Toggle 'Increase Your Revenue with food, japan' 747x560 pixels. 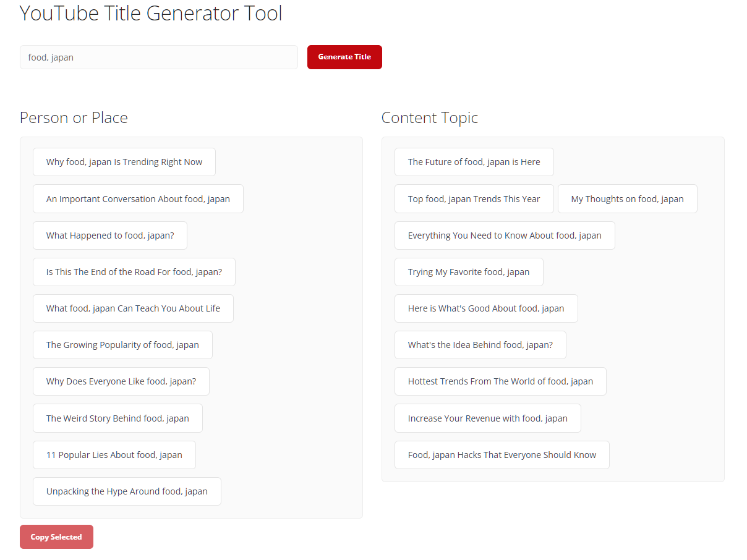coord(487,418)
